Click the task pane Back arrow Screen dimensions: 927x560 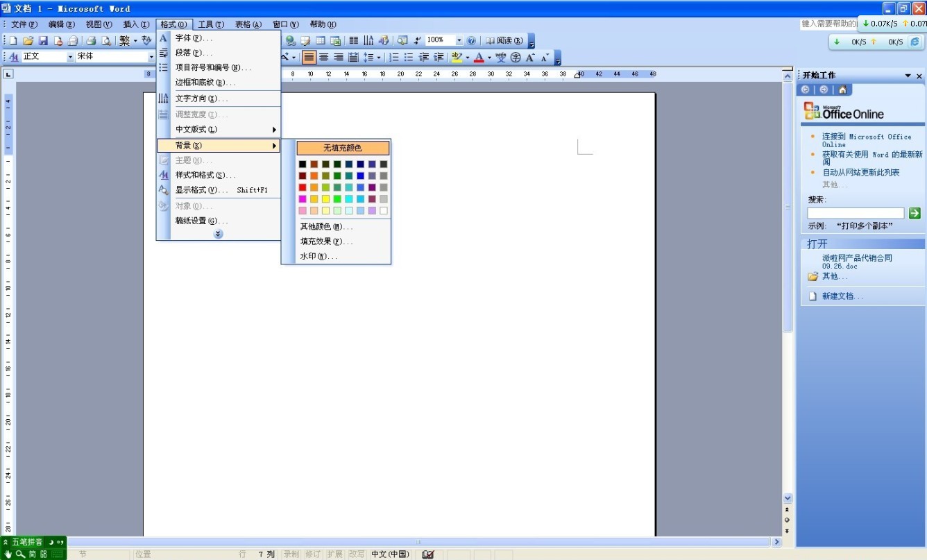pos(805,90)
